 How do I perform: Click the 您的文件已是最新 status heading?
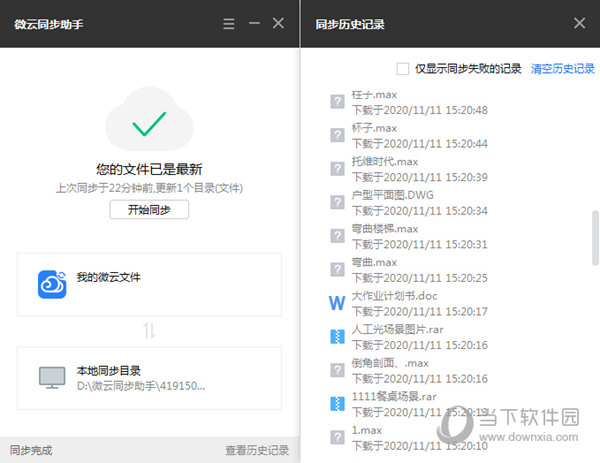[149, 169]
